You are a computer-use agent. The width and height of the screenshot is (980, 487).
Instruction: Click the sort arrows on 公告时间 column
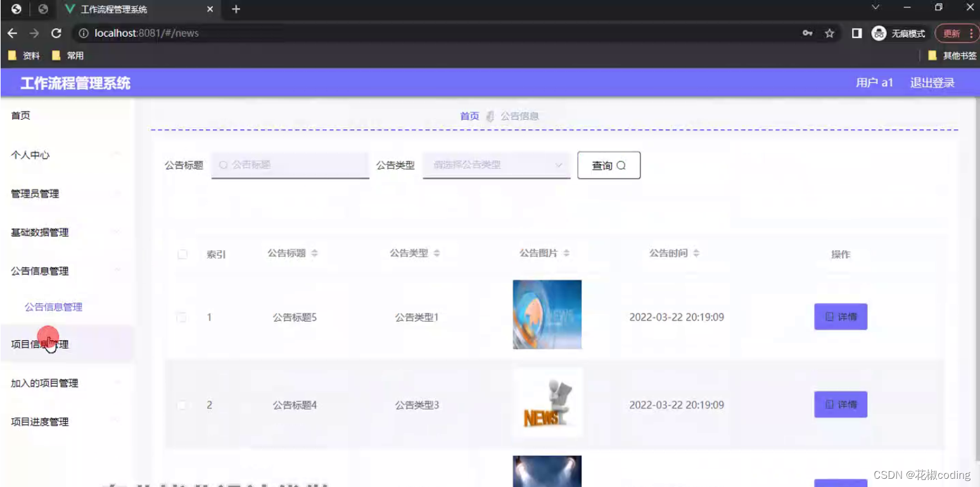[x=696, y=253]
